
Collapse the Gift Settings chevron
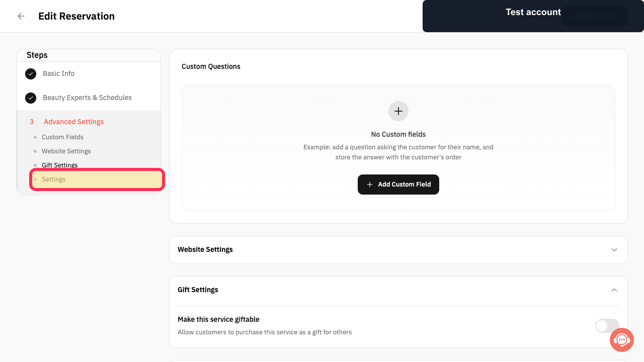(614, 290)
